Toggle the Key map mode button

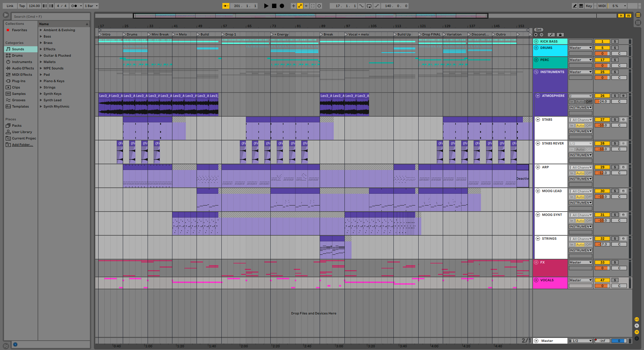(589, 6)
